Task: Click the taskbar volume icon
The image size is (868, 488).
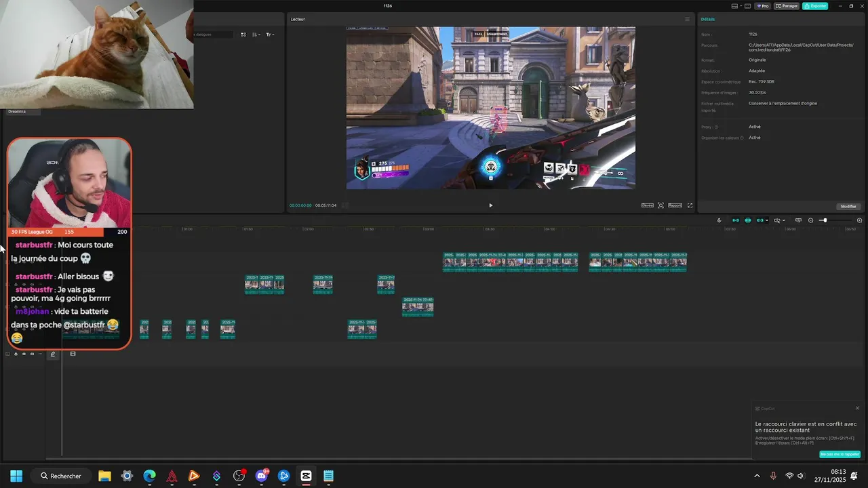Action: tap(801, 476)
